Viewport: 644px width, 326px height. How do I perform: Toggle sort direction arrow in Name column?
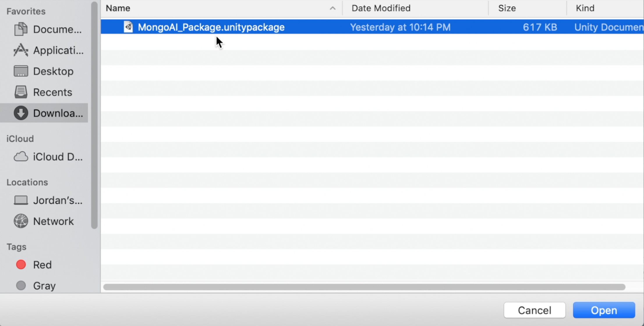[x=332, y=8]
